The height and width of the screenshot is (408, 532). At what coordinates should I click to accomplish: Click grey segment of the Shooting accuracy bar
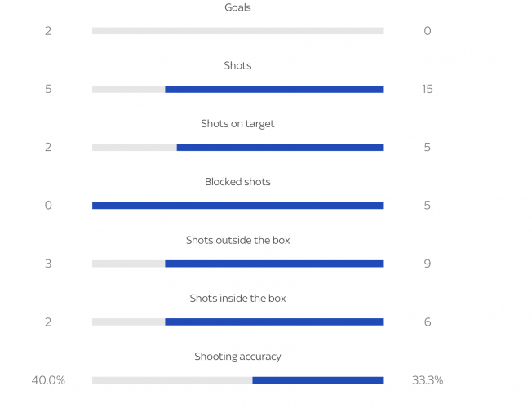pos(172,380)
